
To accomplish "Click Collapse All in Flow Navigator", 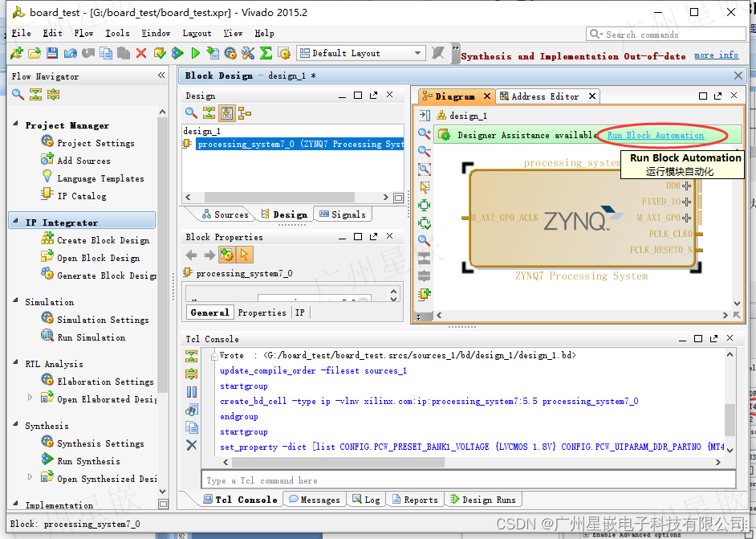I will click(x=35, y=95).
